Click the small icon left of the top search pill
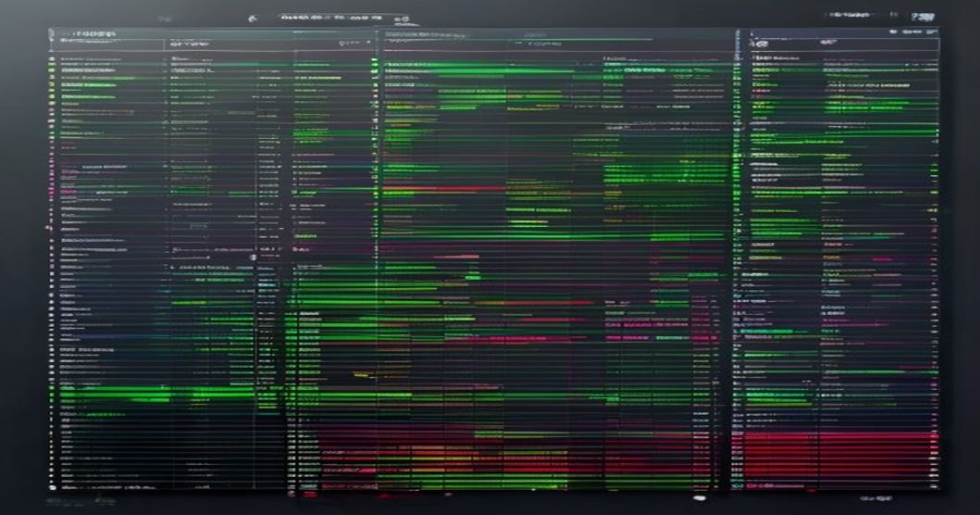The width and height of the screenshot is (980, 515). coord(252,19)
